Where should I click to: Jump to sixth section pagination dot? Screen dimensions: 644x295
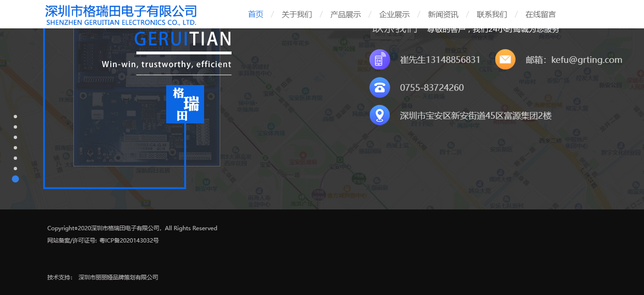pos(15,168)
